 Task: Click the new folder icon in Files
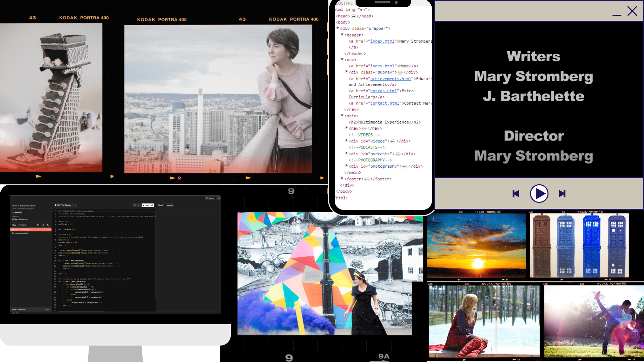[x=38, y=225]
